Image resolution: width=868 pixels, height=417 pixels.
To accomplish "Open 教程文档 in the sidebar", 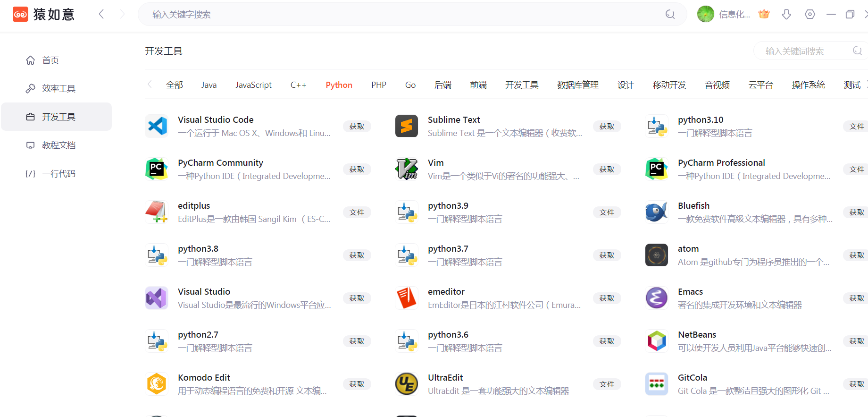I will [57, 145].
